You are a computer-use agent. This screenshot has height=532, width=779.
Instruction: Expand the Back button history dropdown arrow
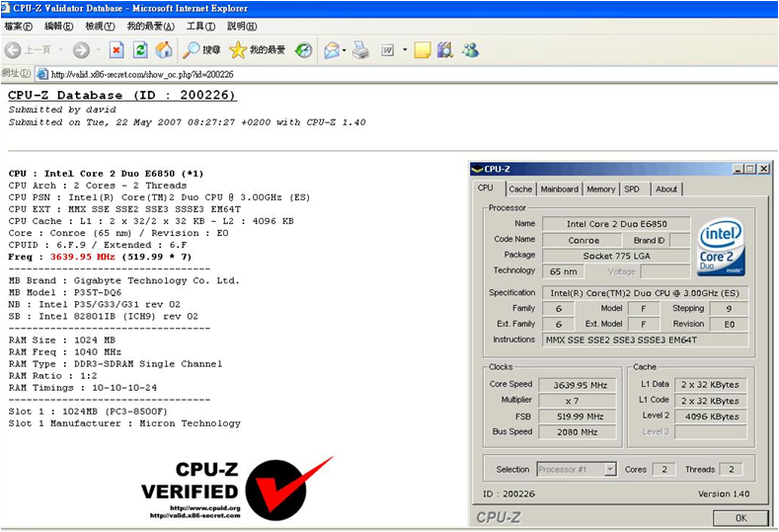pyautogui.click(x=59, y=50)
